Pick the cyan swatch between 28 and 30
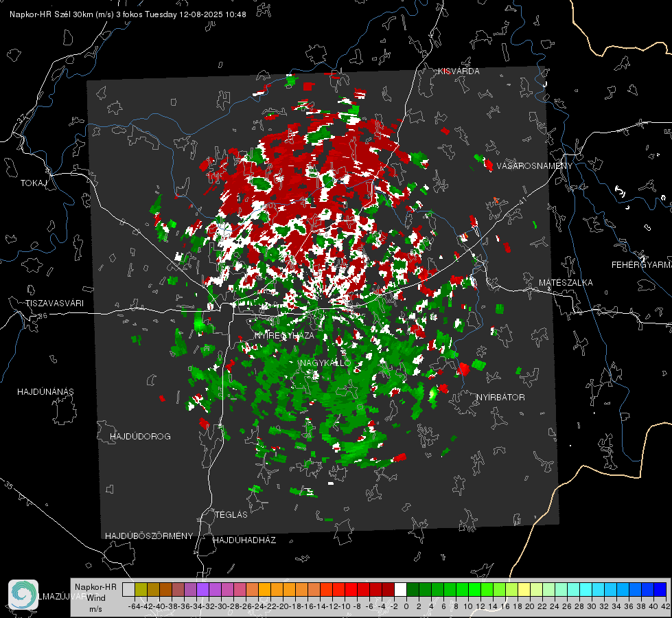The image size is (672, 618). (586, 590)
